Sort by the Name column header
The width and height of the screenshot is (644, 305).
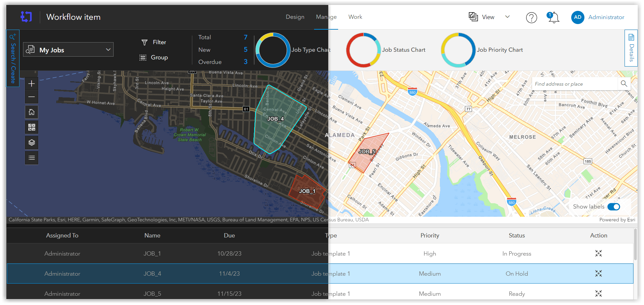click(152, 236)
